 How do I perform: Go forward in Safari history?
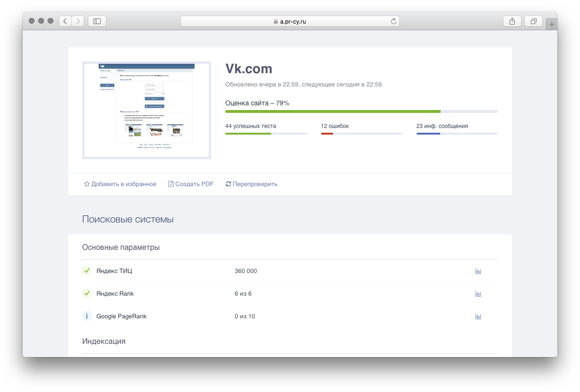pyautogui.click(x=77, y=21)
